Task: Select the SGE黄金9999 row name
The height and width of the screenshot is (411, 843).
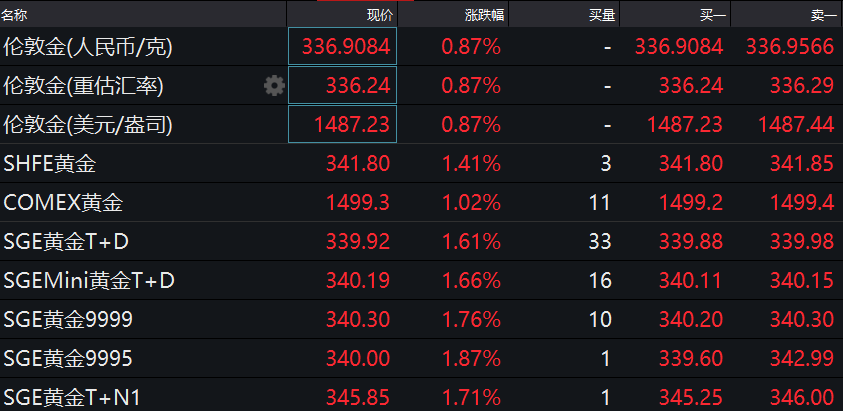Action: click(68, 320)
